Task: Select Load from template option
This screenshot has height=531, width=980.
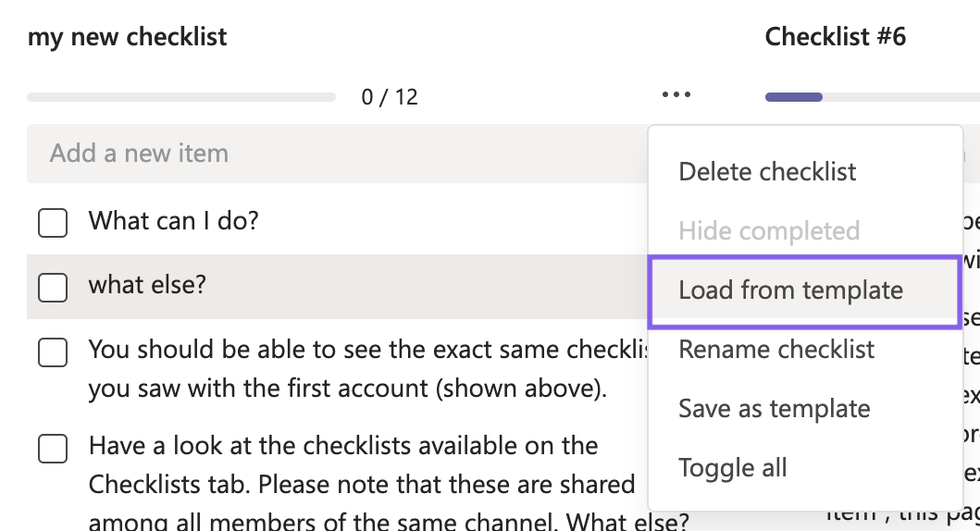Action: 790,290
